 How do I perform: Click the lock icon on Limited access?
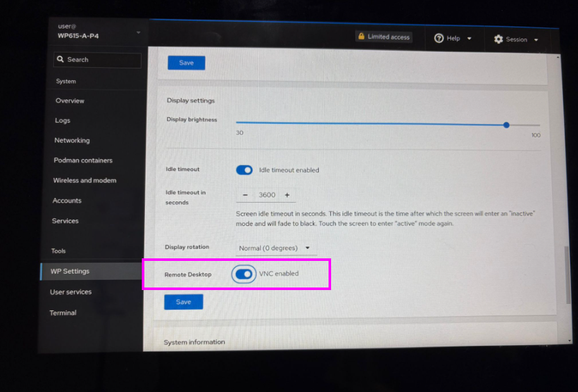pyautogui.click(x=361, y=36)
